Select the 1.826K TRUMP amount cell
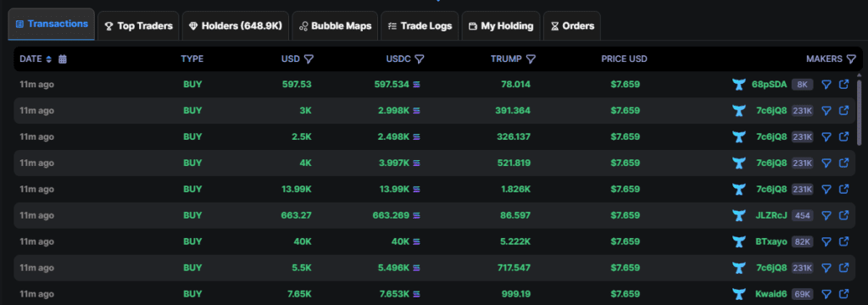Viewport: 868px width, 305px height. coord(515,189)
